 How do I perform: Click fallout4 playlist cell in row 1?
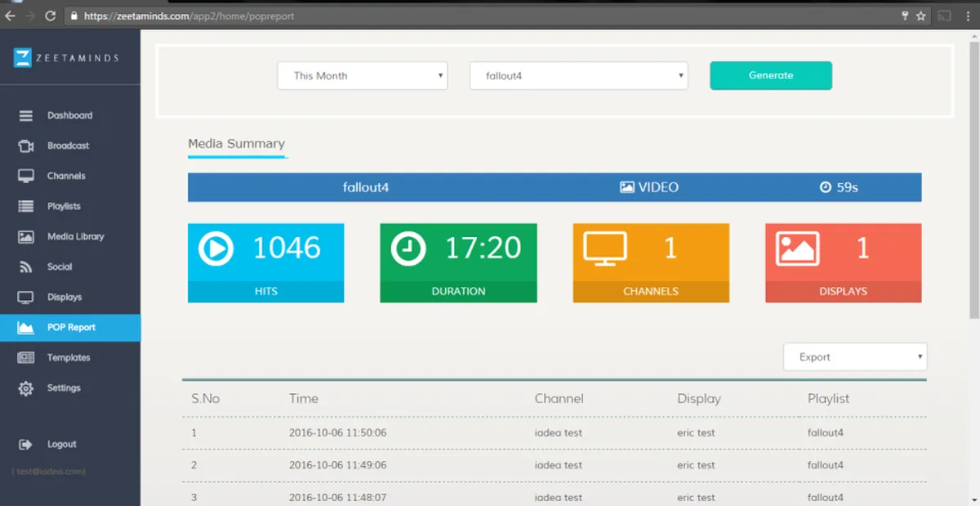point(826,433)
